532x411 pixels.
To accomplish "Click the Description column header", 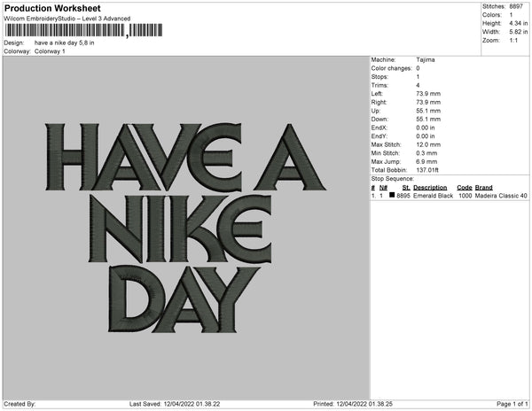I will point(430,188).
